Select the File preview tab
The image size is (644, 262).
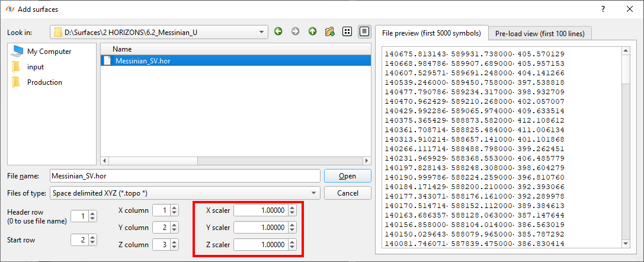(x=432, y=33)
